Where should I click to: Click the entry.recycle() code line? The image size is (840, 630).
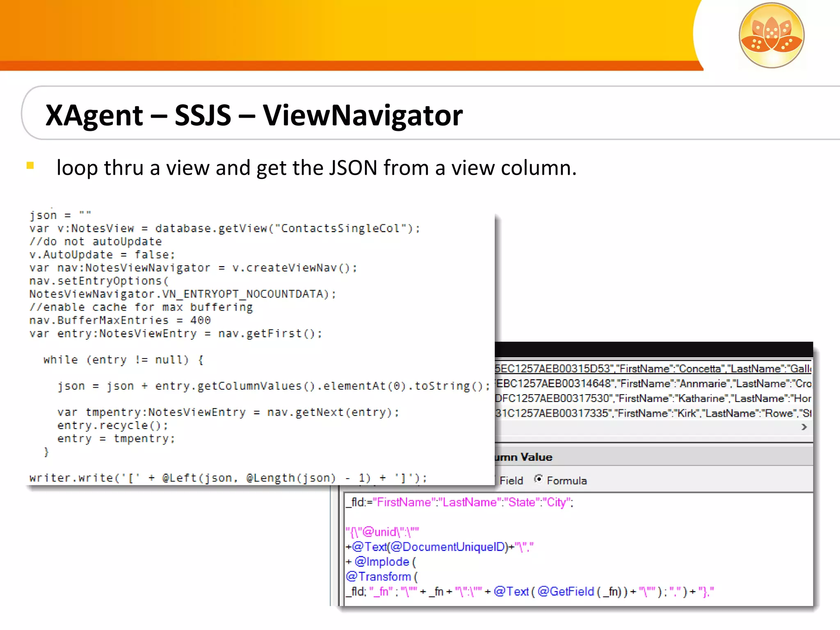click(x=112, y=425)
